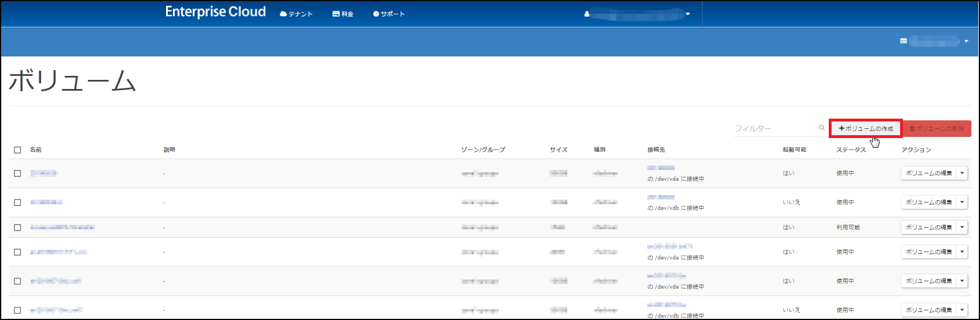Expand action dropdown arrow in first row
Screen dimensions: 980x320
point(962,173)
